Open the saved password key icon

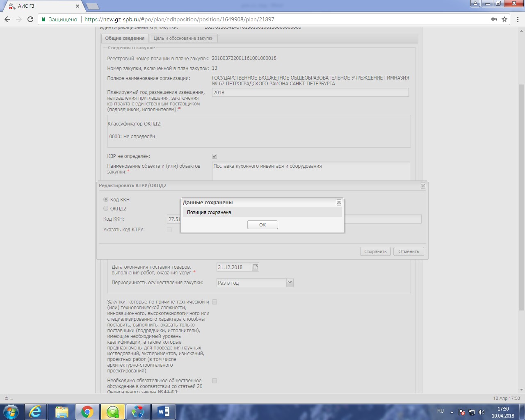pyautogui.click(x=494, y=19)
